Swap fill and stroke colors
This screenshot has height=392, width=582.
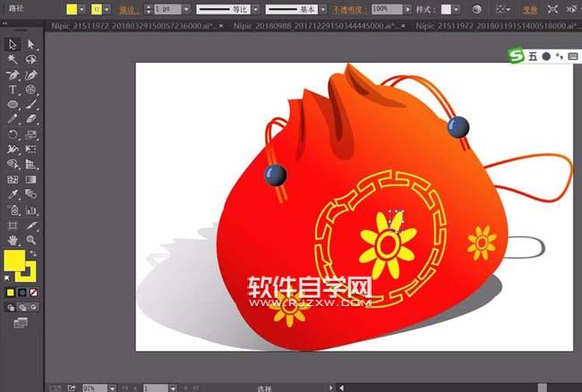click(x=33, y=253)
